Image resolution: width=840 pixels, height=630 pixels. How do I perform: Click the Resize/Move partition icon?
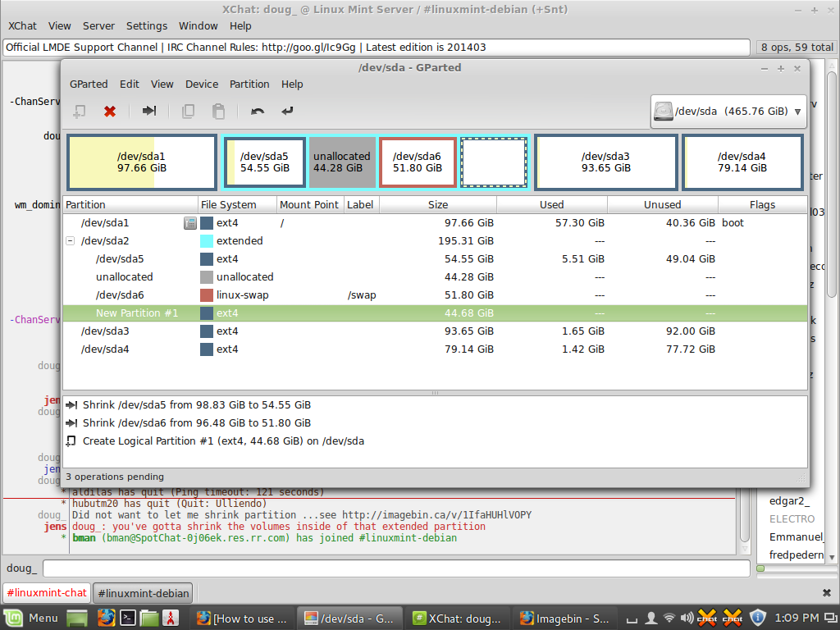(x=149, y=111)
